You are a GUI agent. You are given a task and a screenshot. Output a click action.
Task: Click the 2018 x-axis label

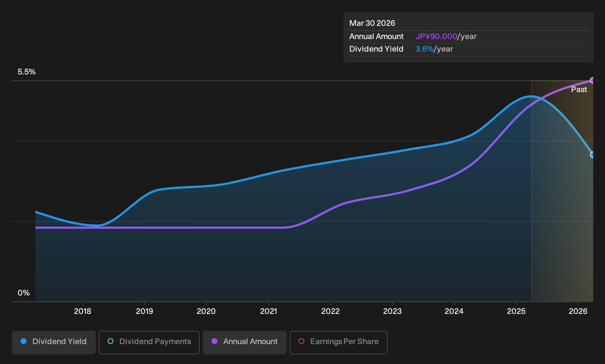pyautogui.click(x=83, y=311)
